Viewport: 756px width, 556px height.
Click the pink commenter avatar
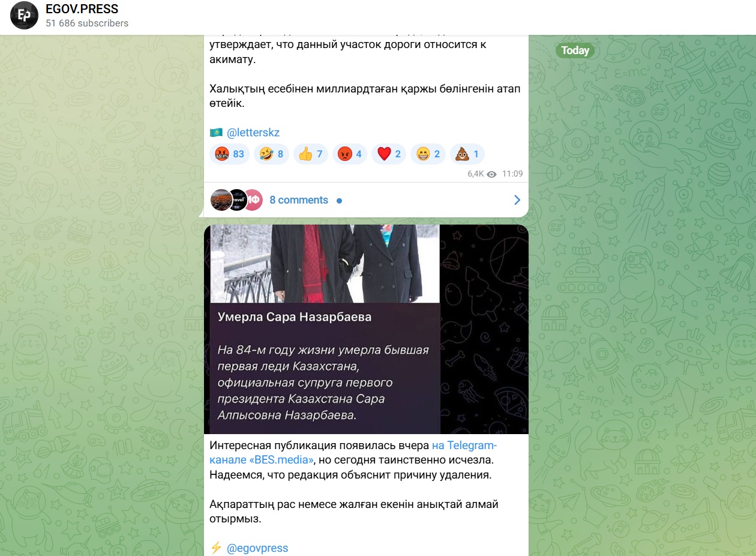click(x=254, y=200)
